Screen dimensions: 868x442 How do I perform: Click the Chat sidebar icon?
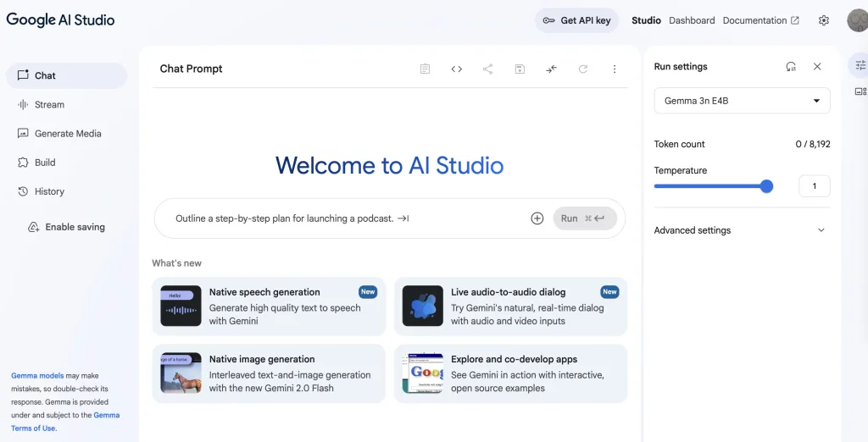tap(23, 75)
